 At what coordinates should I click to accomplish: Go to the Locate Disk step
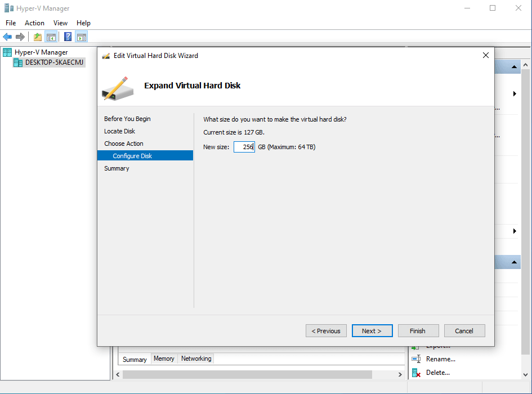120,131
